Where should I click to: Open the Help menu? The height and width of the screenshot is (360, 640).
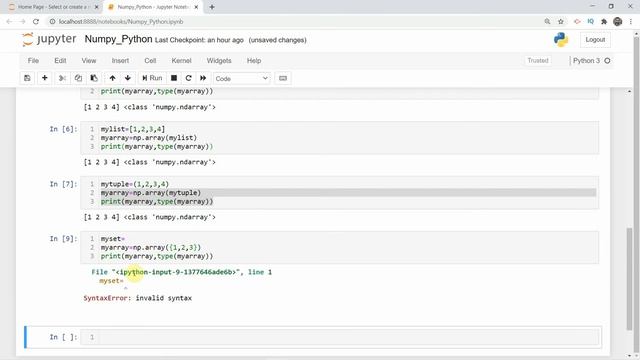[x=253, y=60]
